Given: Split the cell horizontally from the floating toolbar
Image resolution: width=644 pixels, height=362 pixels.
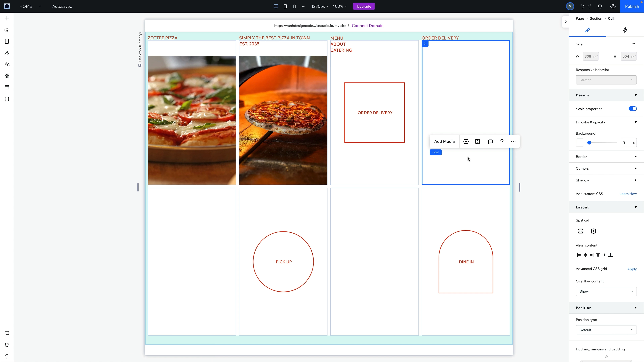Looking at the screenshot, I should [x=466, y=141].
